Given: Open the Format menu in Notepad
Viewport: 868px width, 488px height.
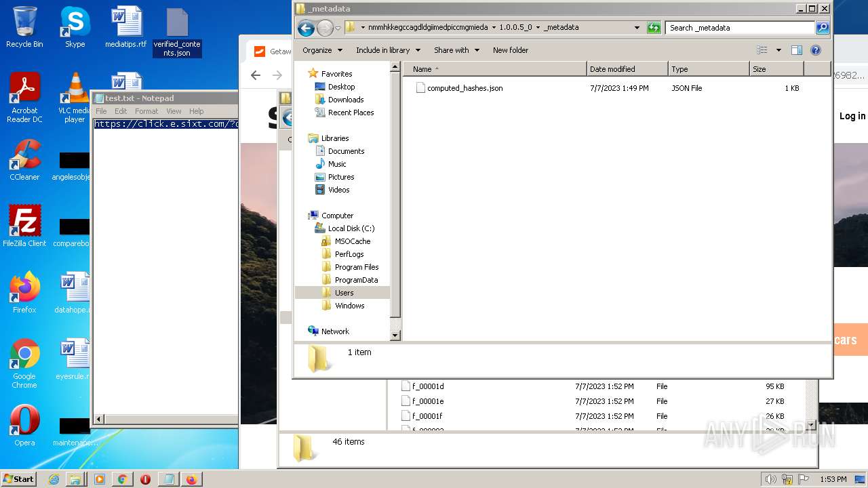Looking at the screenshot, I should 146,111.
